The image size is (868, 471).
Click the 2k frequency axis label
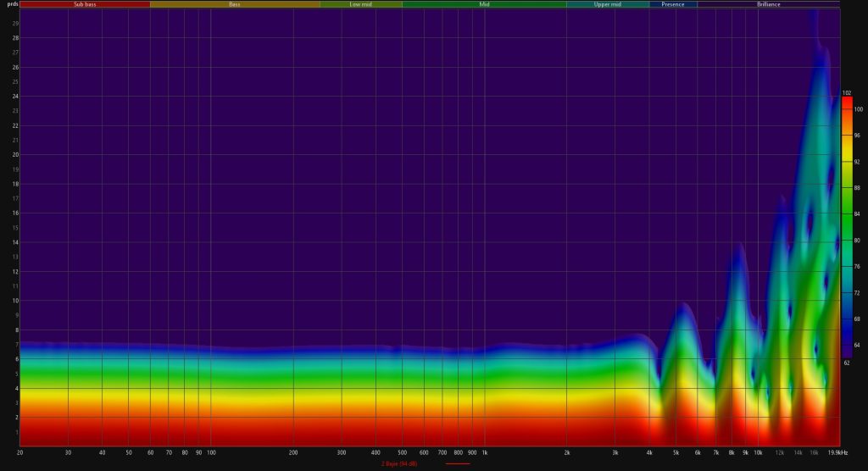coord(567,453)
